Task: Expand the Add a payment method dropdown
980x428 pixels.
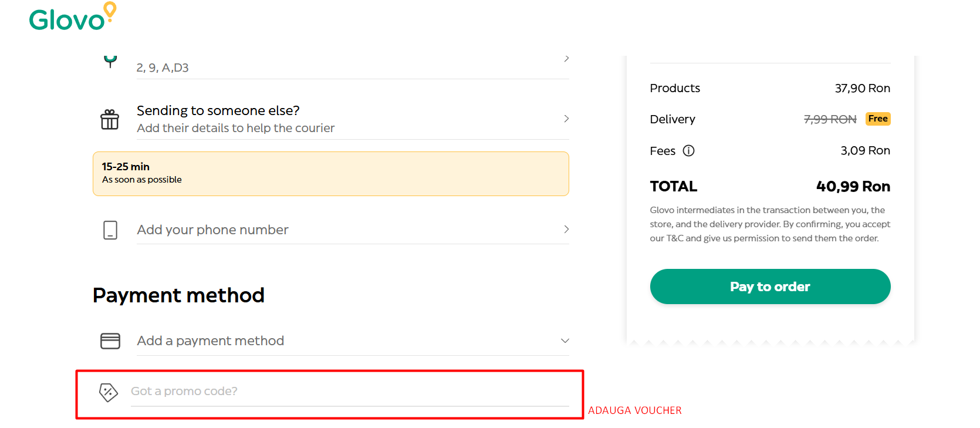Action: tap(565, 341)
